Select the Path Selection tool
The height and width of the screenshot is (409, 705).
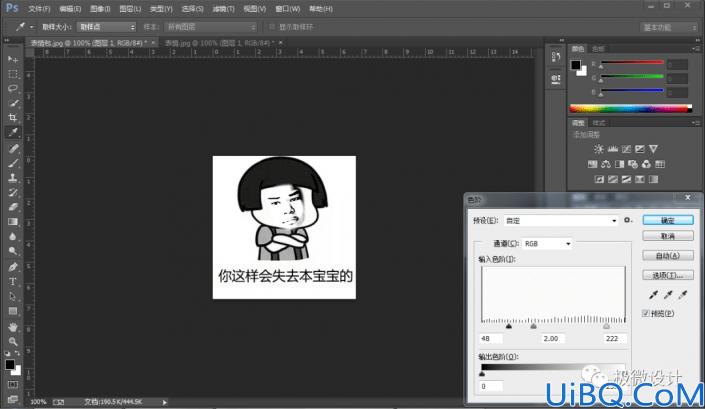tap(13, 297)
